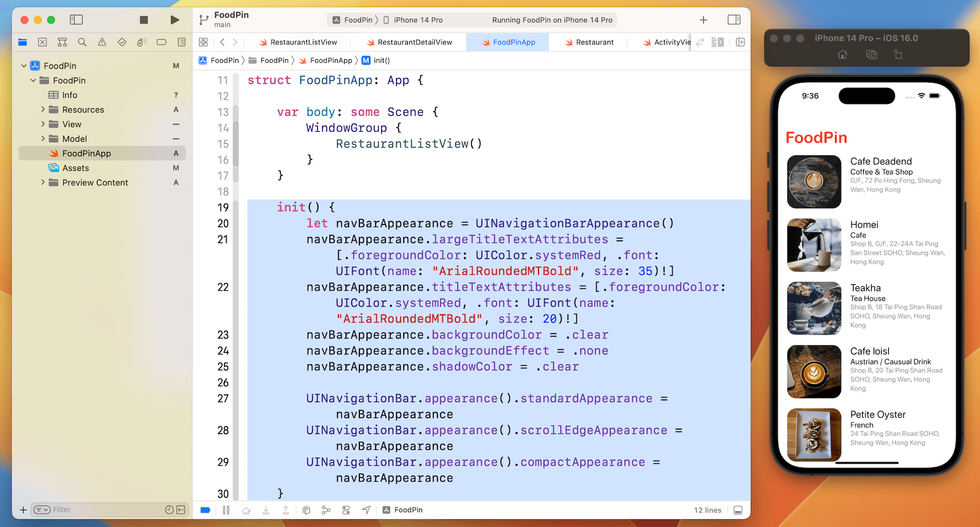Open the Environment Overrides toggles icon

click(346, 510)
